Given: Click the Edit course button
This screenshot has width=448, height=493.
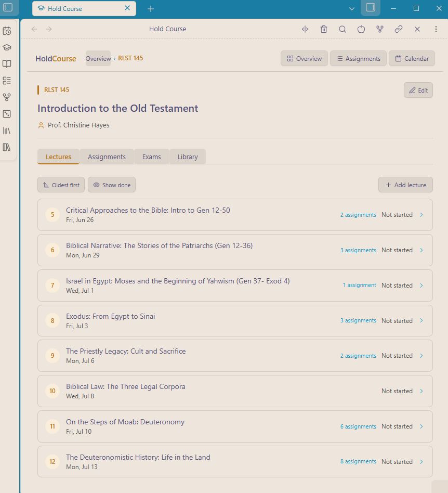Looking at the screenshot, I should (x=418, y=90).
